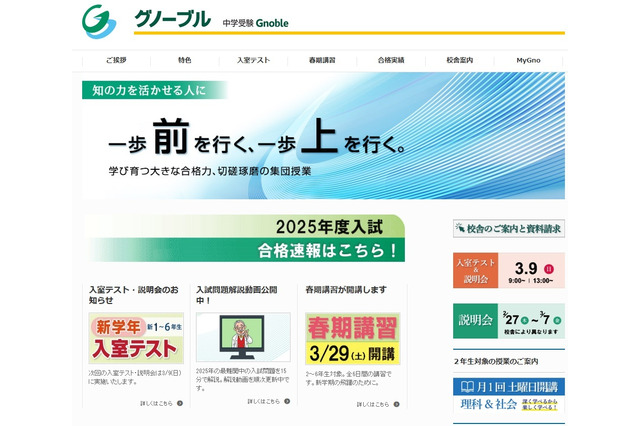Image resolution: width=640 pixels, height=426 pixels.
Task: Click arrow icon in 入試問題解説動画 card
Action: click(287, 402)
